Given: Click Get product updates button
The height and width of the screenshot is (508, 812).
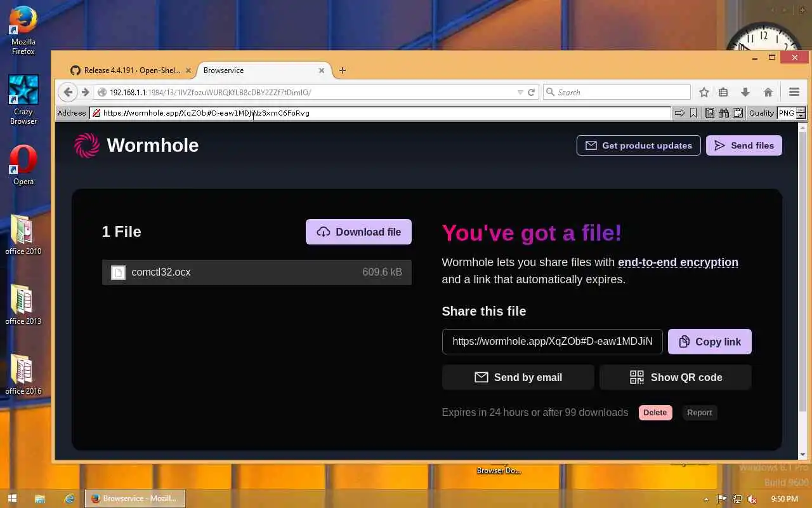Looking at the screenshot, I should point(638,145).
